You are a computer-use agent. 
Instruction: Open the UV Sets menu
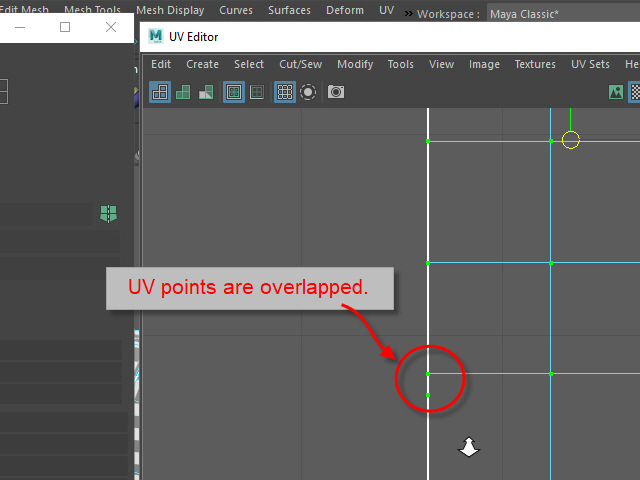[x=590, y=64]
